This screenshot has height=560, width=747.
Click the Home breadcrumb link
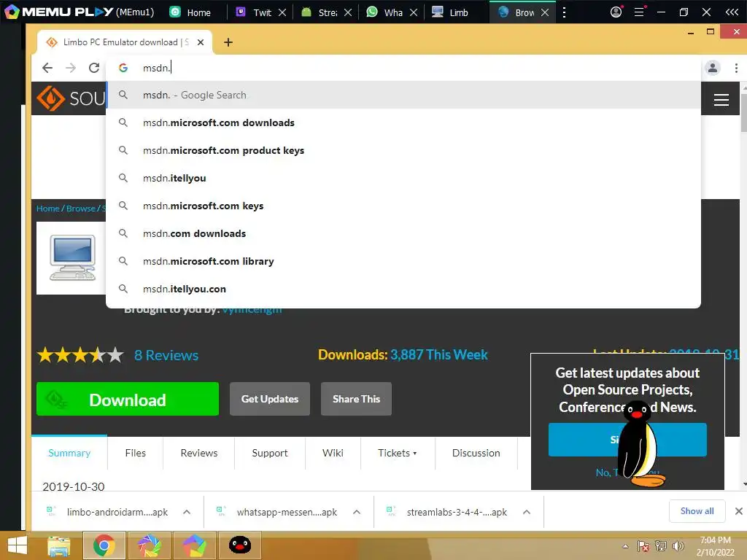(x=47, y=209)
